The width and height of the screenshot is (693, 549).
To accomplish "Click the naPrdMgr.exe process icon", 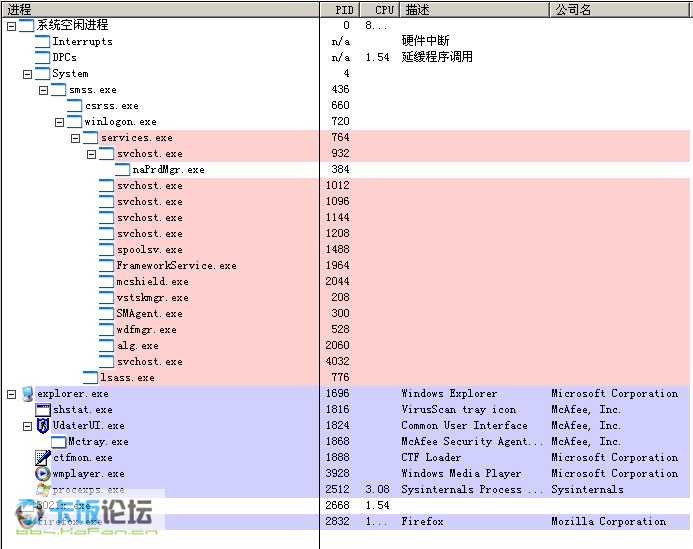I will click(x=122, y=169).
